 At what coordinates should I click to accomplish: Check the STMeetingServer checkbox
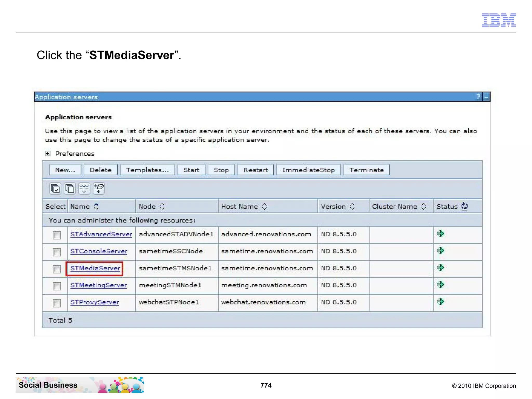[x=57, y=286]
